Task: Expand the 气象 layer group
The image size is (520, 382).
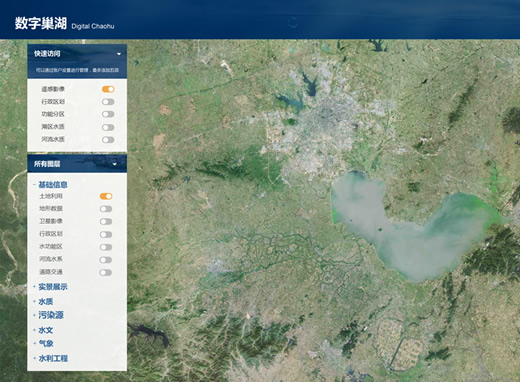Action: pos(43,344)
